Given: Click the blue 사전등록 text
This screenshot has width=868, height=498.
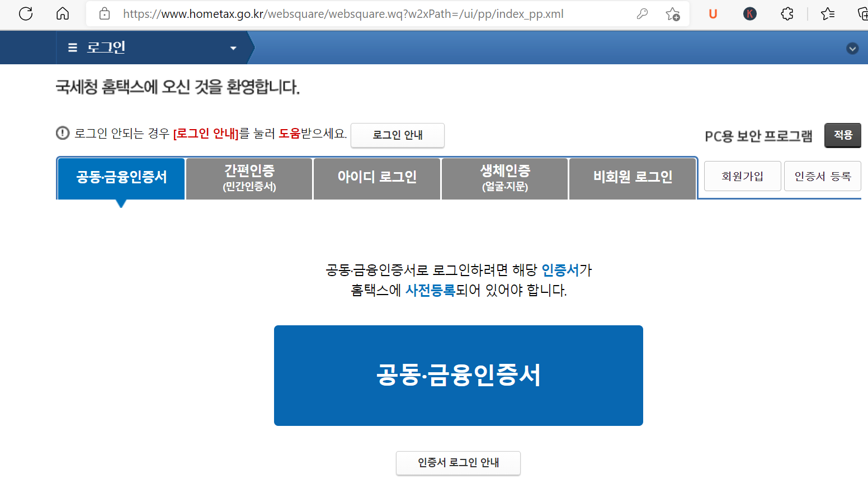Looking at the screenshot, I should coord(430,290).
